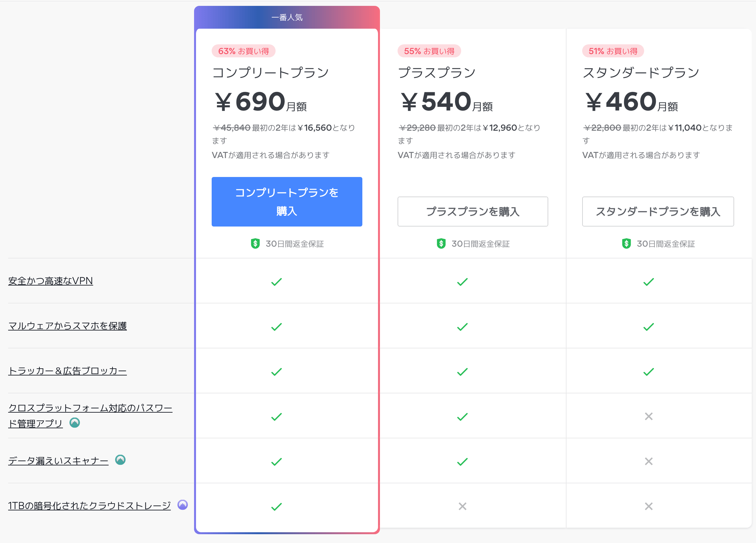Viewport: 756px width, 543px height.
Task: Click the コンプリートプランを購入 button
Action: [x=287, y=201]
